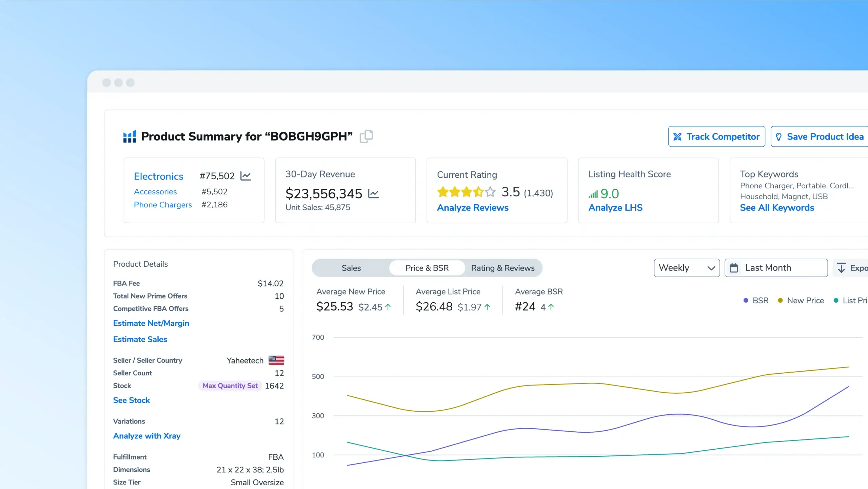
Task: Click the star rating display
Action: coord(466,192)
